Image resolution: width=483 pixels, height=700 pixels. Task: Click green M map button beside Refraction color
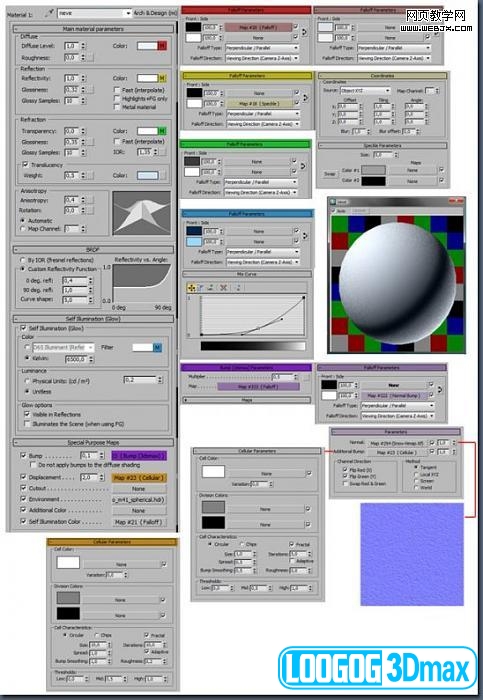(162, 131)
